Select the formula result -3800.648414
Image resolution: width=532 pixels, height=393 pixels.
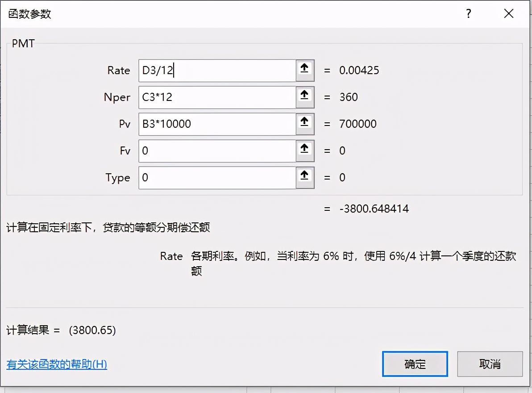click(374, 209)
